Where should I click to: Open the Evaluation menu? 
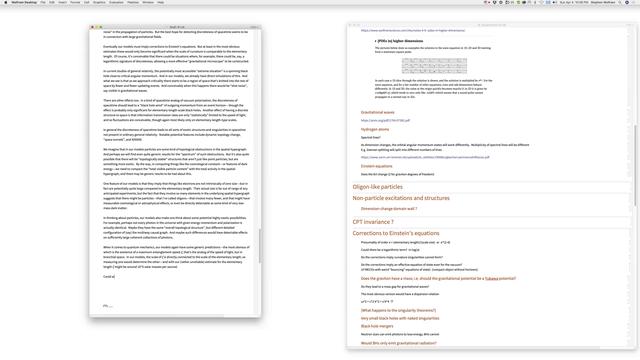tap(116, 2)
